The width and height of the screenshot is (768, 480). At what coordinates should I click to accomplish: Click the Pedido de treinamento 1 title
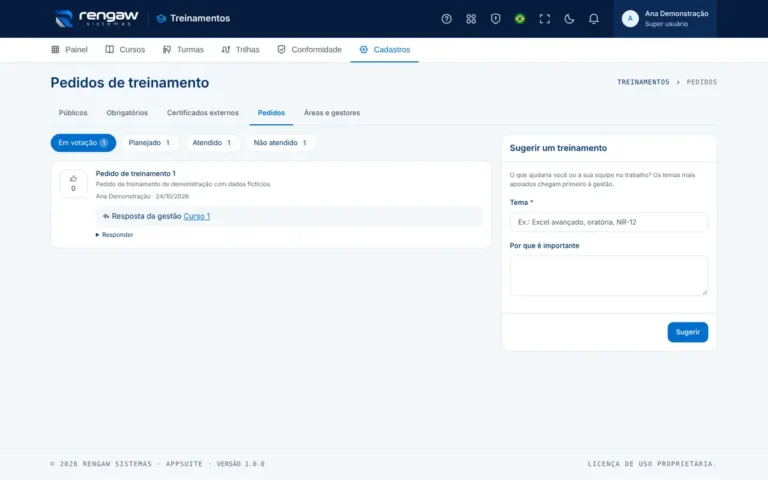(136, 173)
